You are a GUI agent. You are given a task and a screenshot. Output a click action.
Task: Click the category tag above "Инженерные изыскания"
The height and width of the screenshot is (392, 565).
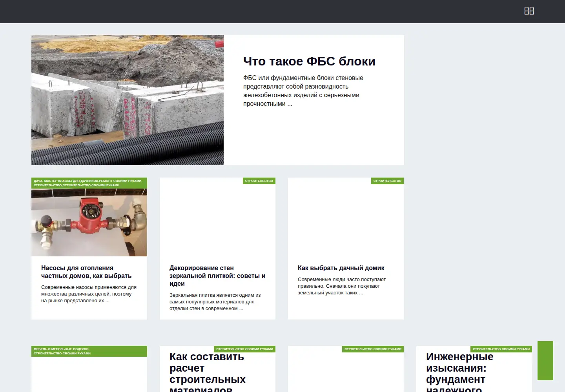tap(501, 349)
